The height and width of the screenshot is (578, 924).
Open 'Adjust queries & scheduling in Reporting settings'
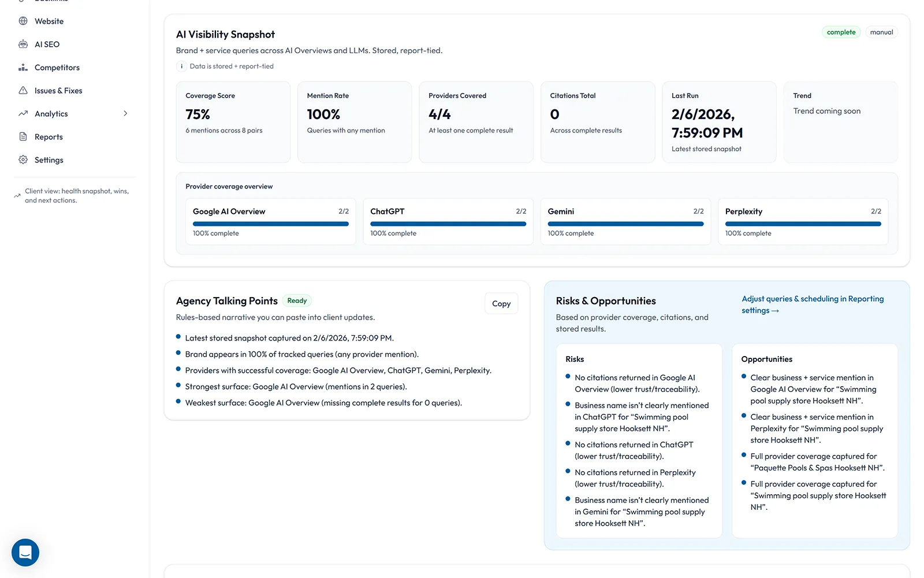813,304
